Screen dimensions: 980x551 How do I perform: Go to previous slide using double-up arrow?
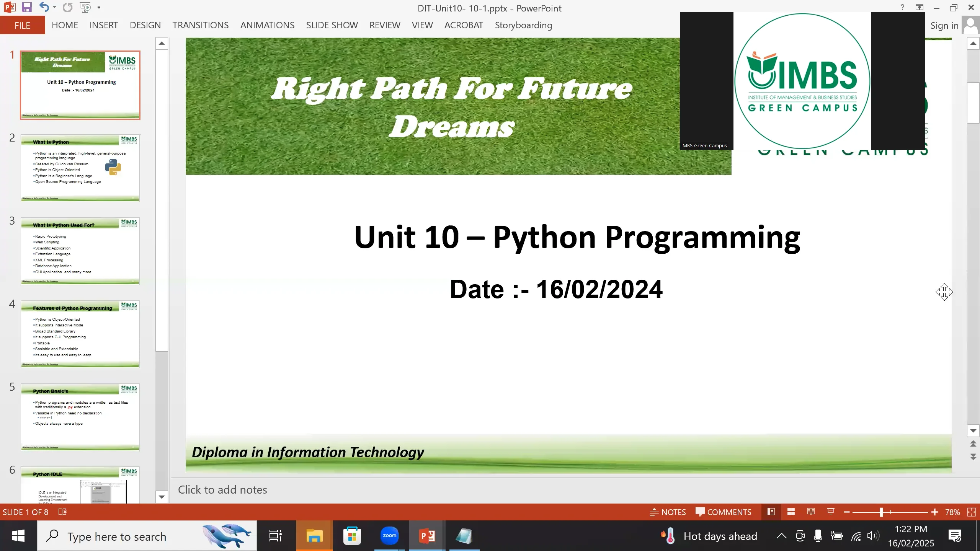[x=973, y=444]
